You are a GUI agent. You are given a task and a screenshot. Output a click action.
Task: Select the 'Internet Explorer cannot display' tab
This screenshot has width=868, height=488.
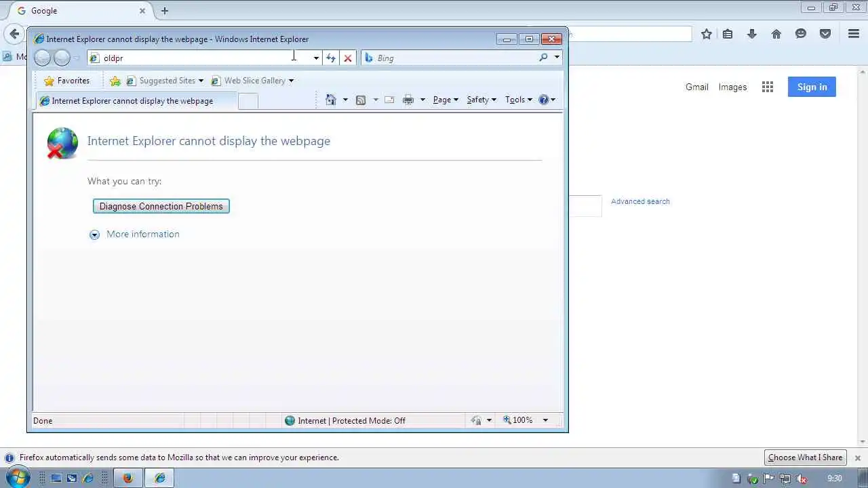[136, 101]
